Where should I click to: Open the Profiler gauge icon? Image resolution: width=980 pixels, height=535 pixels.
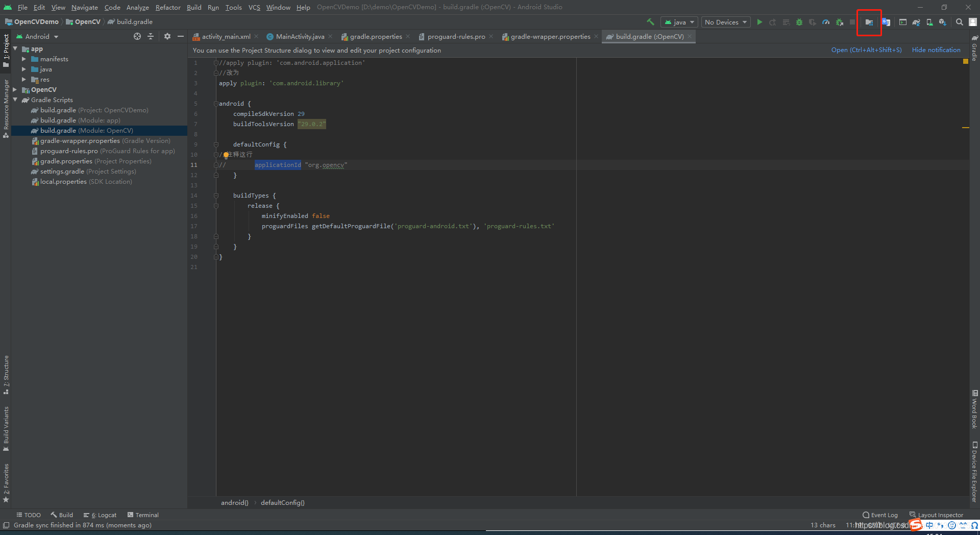(x=826, y=22)
